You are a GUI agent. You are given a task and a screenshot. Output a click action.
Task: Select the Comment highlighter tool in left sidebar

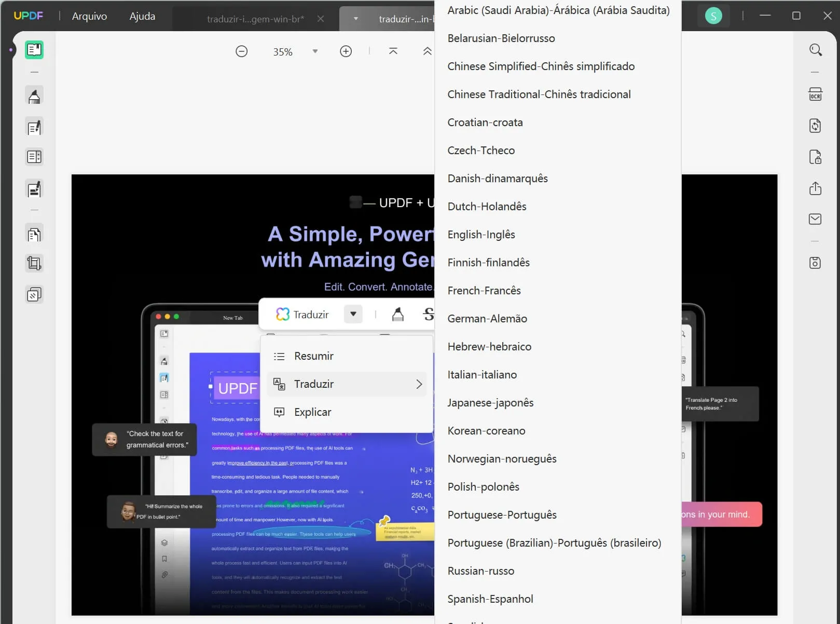tap(34, 96)
